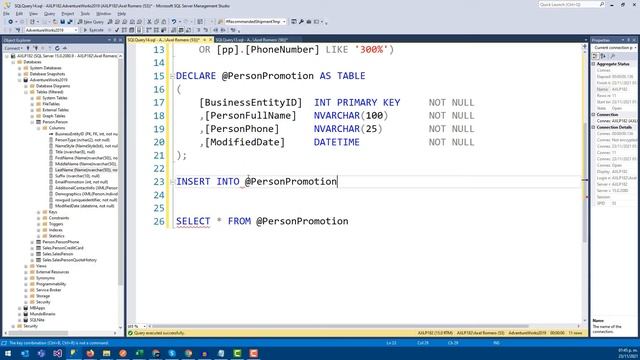The image size is (640, 360).
Task: Select the External Tables folder
Action: tap(56, 110)
